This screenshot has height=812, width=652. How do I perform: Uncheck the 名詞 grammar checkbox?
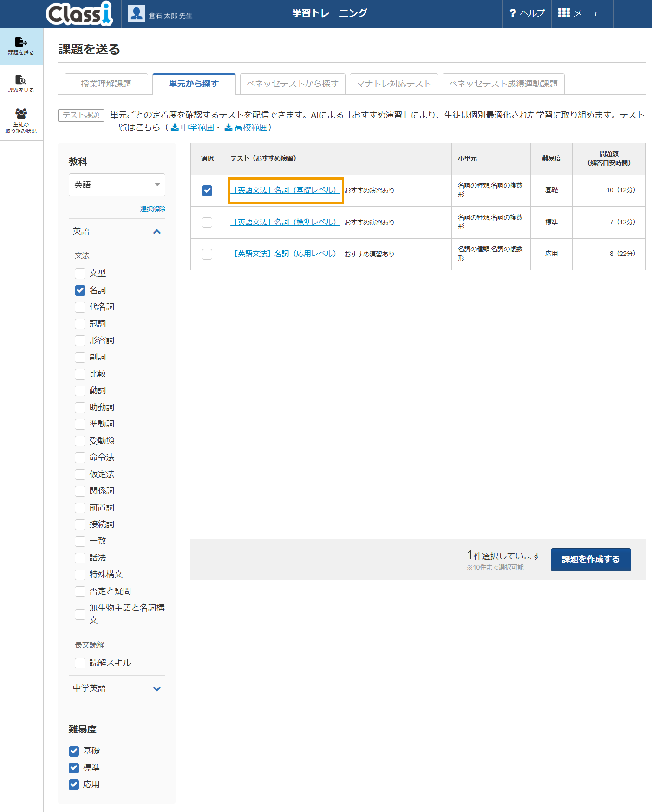[x=80, y=290]
